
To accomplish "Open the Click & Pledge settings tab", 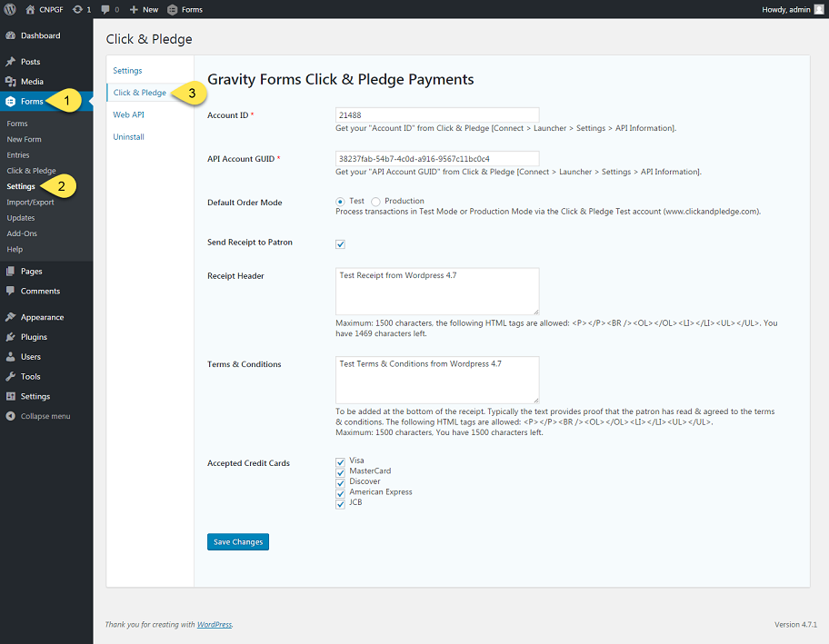I will pyautogui.click(x=140, y=93).
